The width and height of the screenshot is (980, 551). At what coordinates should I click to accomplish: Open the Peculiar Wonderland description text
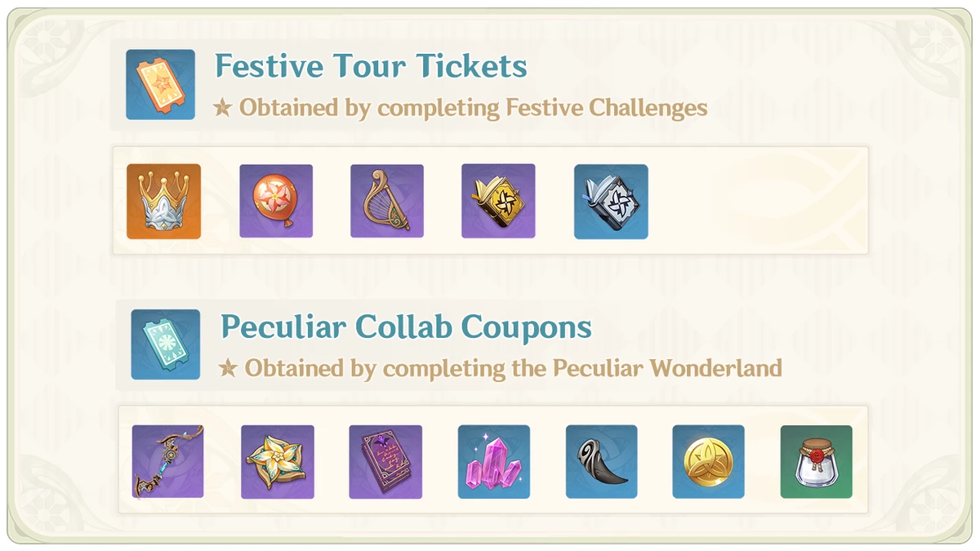point(514,368)
